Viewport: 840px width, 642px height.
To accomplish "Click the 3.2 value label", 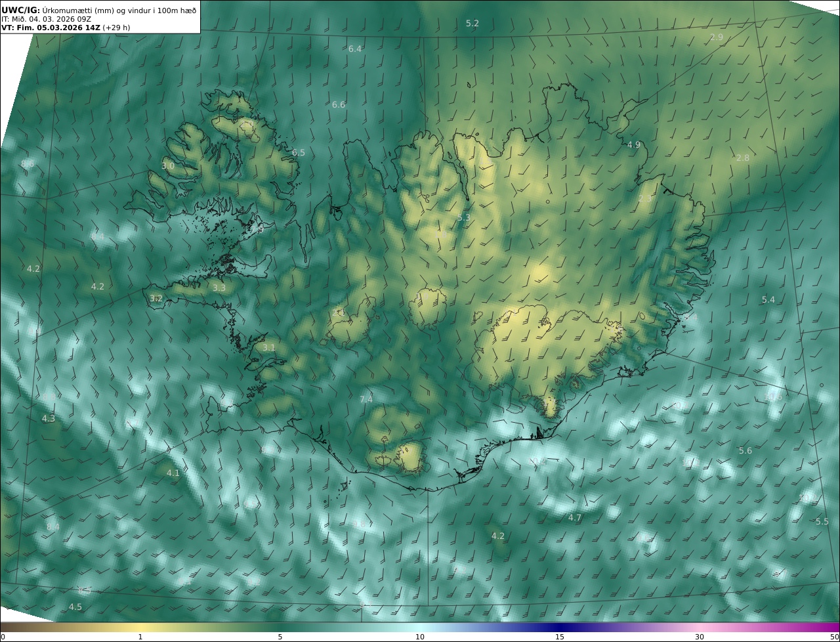I will click(156, 298).
